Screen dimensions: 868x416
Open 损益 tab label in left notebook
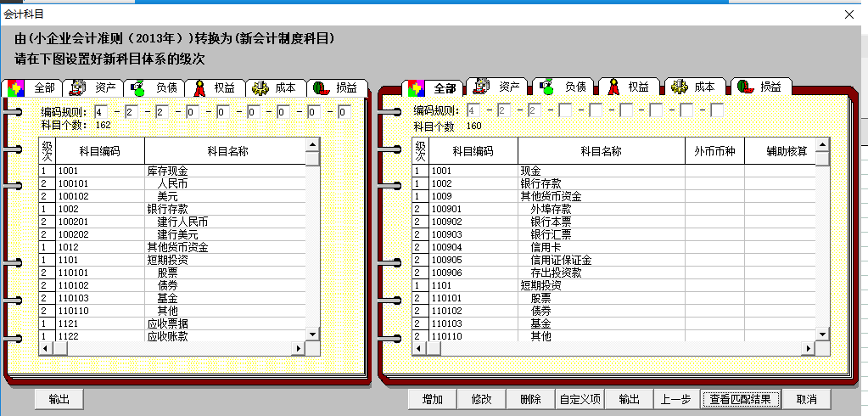[346, 87]
